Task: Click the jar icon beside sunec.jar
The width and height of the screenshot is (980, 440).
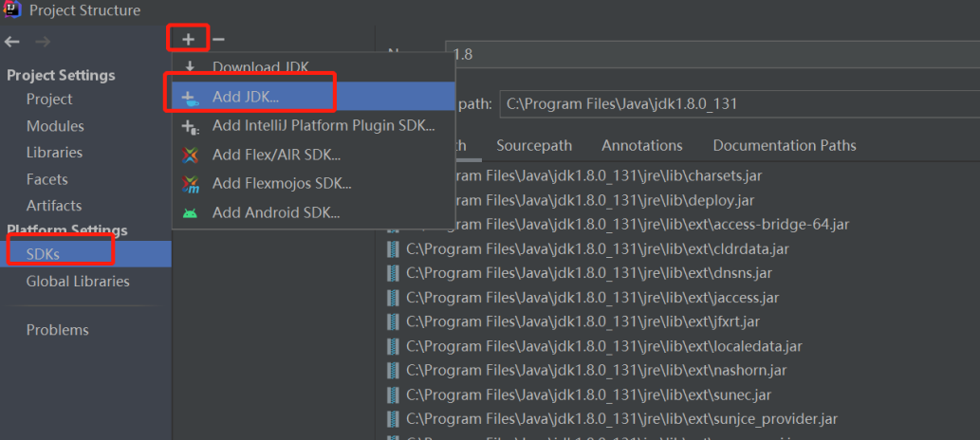Action: pyautogui.click(x=393, y=395)
